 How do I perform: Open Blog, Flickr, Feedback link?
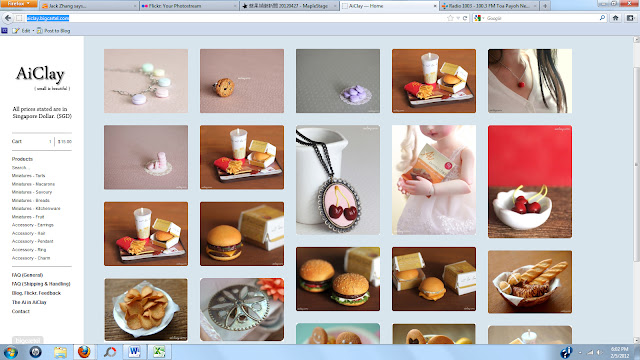(x=36, y=293)
